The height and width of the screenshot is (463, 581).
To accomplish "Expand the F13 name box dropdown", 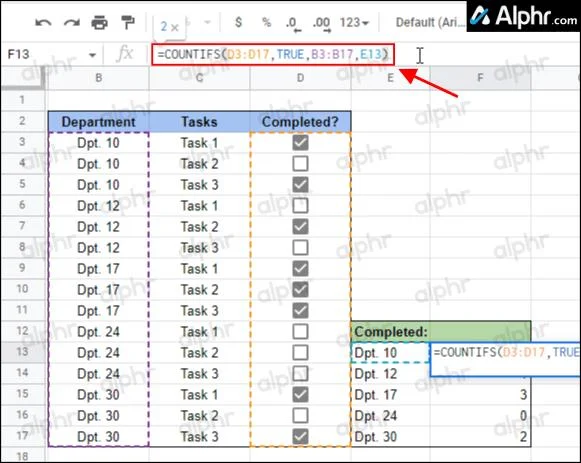I will pyautogui.click(x=92, y=55).
